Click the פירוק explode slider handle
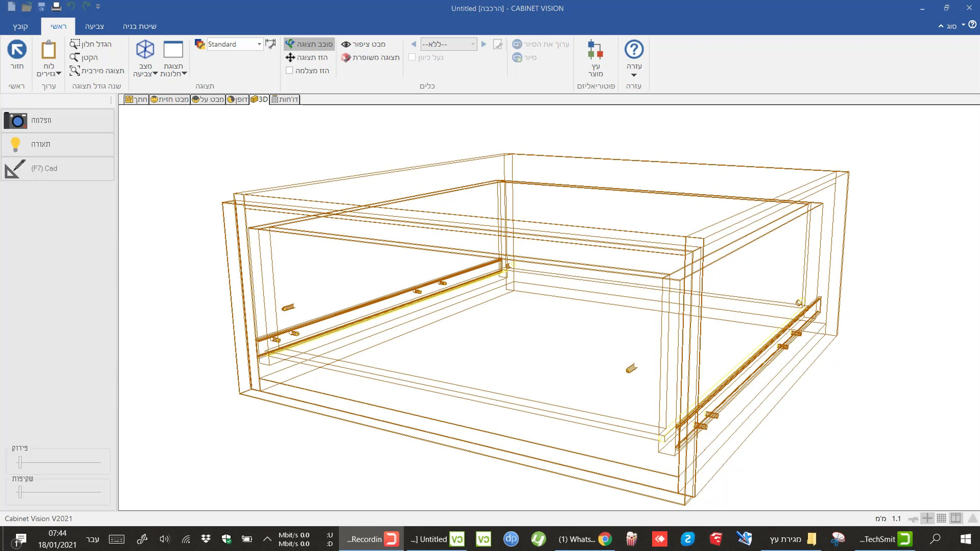980x551 pixels. coord(20,462)
